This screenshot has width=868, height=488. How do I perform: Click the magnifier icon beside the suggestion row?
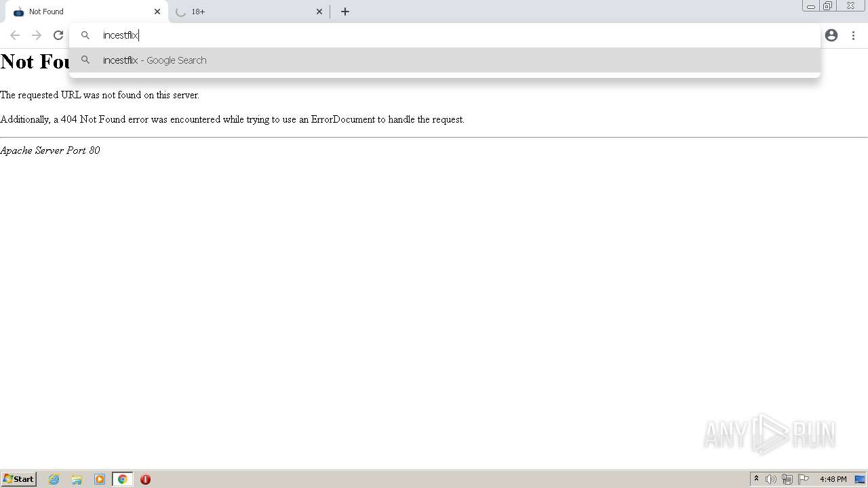coord(85,60)
